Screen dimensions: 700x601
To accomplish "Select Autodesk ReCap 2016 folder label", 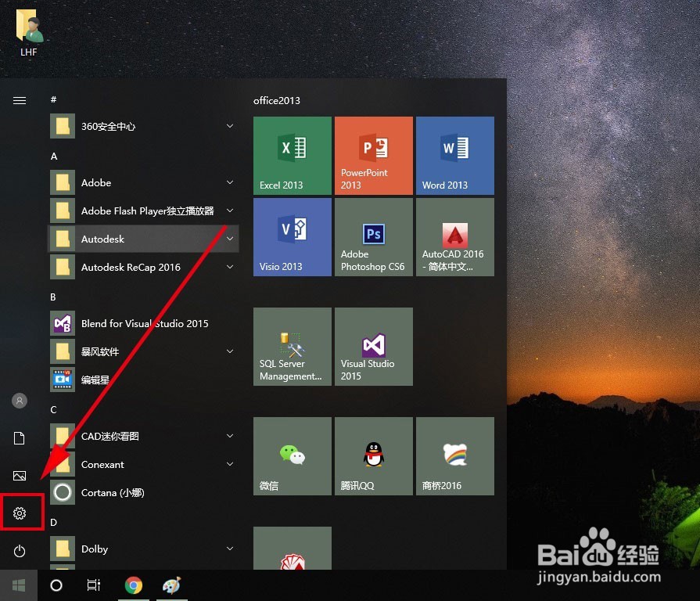I will click(x=131, y=267).
